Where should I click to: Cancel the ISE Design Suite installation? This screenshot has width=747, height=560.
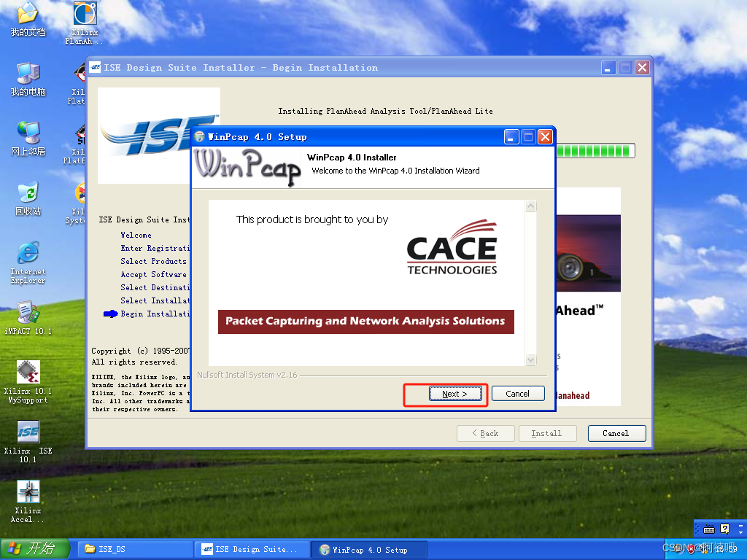point(616,433)
